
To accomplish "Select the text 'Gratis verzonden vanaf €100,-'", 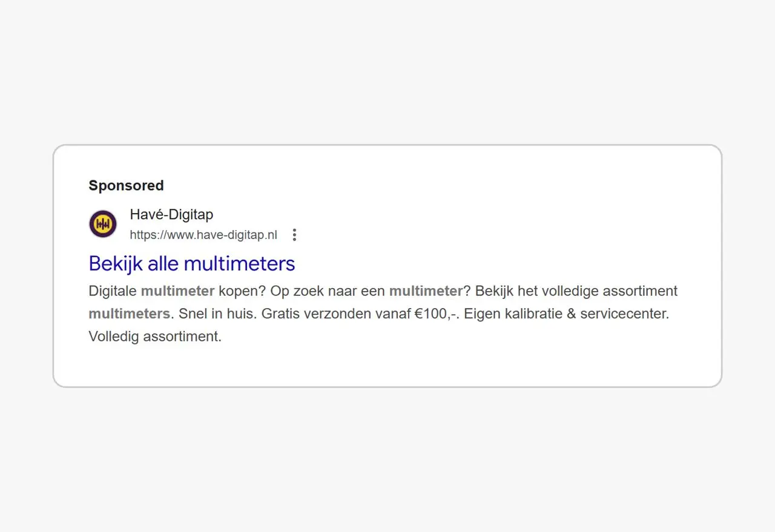I will (360, 314).
